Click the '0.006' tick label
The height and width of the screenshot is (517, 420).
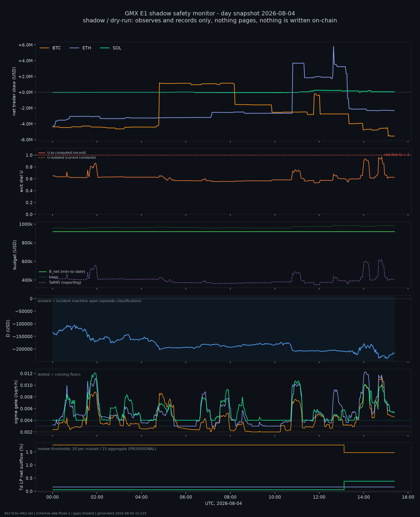click(x=26, y=409)
